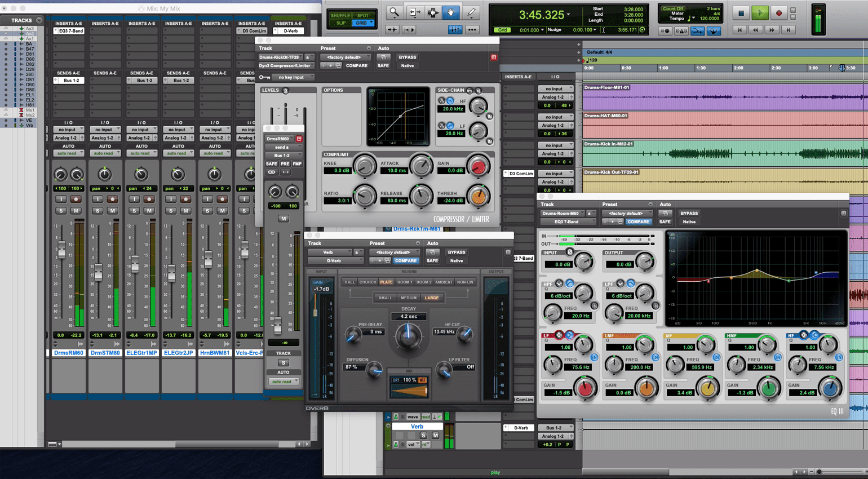
Task: Bypass the Dyn3 Compressor/Limiter plug-in
Action: click(x=408, y=57)
